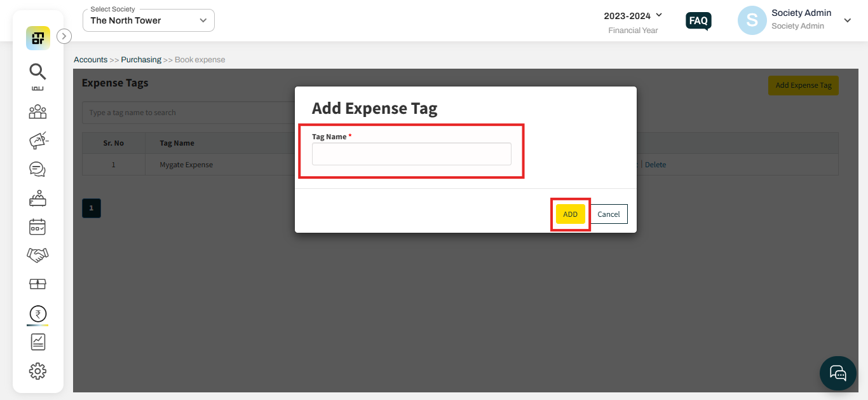Expand the sidebar with the arrow chevron
Screen dimensions: 868x400
(64, 36)
